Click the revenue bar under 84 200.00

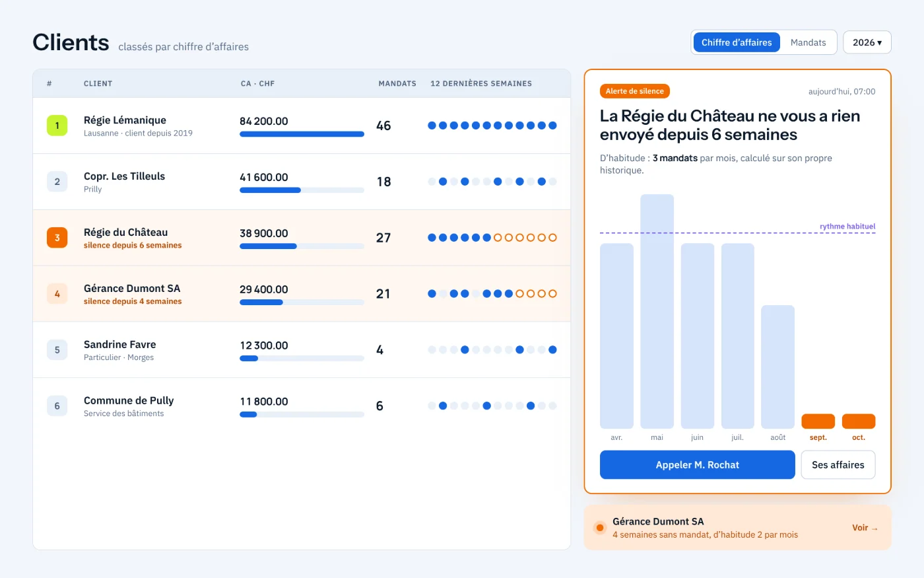(x=302, y=134)
